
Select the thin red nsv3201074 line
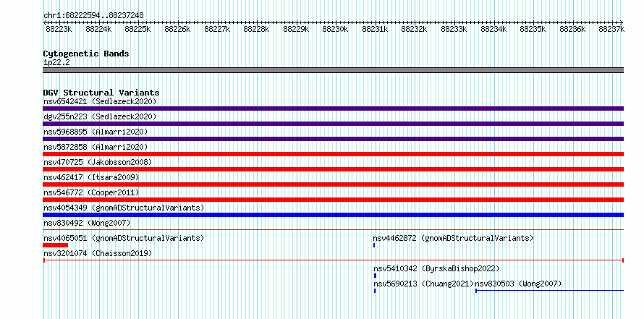tap(333, 260)
